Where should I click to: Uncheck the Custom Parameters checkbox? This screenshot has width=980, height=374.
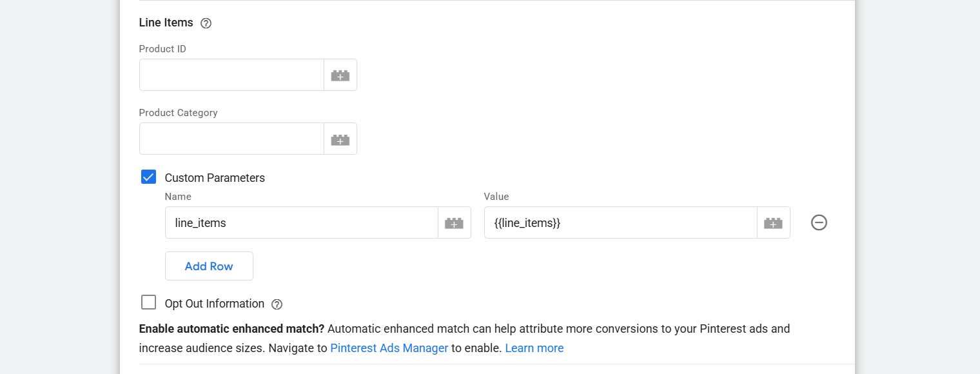[x=149, y=177]
